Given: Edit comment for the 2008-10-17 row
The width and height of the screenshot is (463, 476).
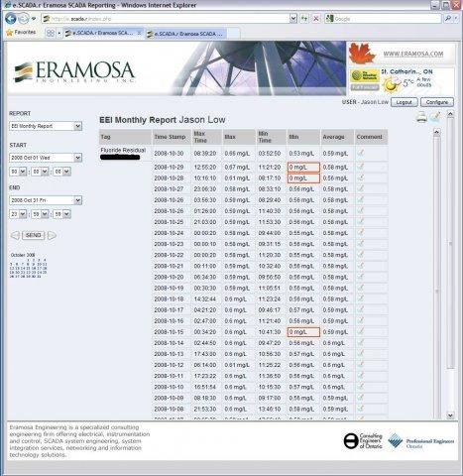Looking at the screenshot, I should point(361,309).
